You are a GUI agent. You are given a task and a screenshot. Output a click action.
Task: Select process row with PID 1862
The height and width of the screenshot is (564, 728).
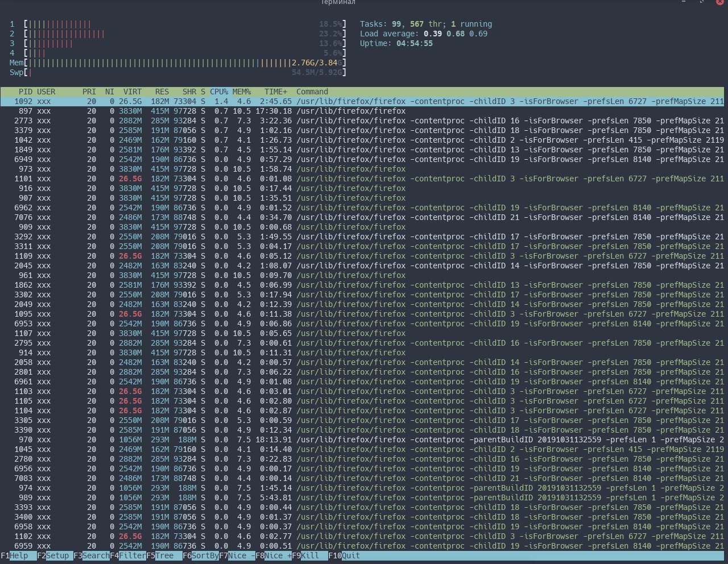tap(362, 285)
